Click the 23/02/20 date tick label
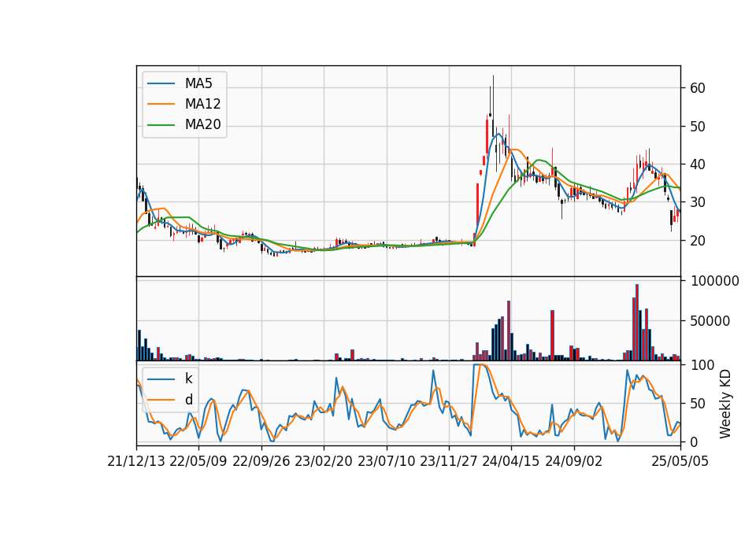This screenshot has height=543, width=756. [324, 462]
